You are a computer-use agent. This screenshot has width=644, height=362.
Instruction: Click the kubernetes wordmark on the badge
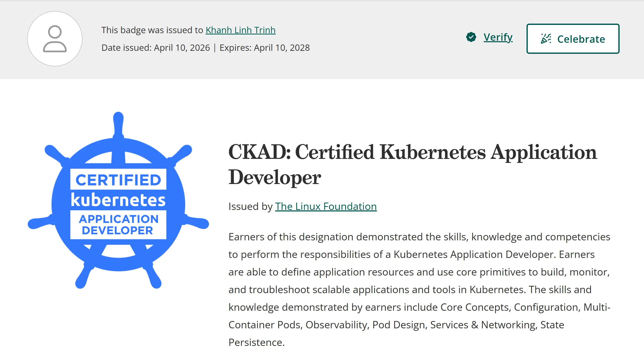point(118,200)
